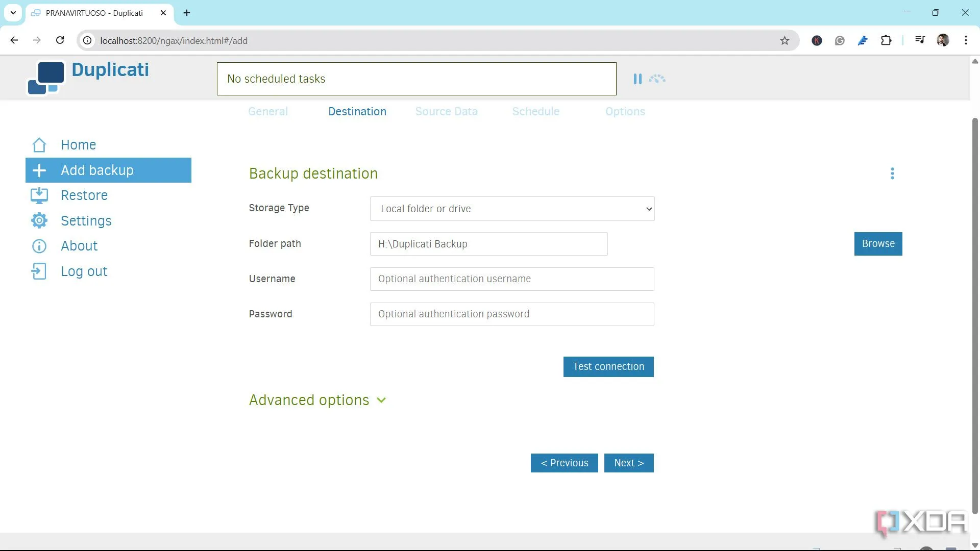Screen dimensions: 980x551
Task: Click the About info icon
Action: click(x=39, y=246)
